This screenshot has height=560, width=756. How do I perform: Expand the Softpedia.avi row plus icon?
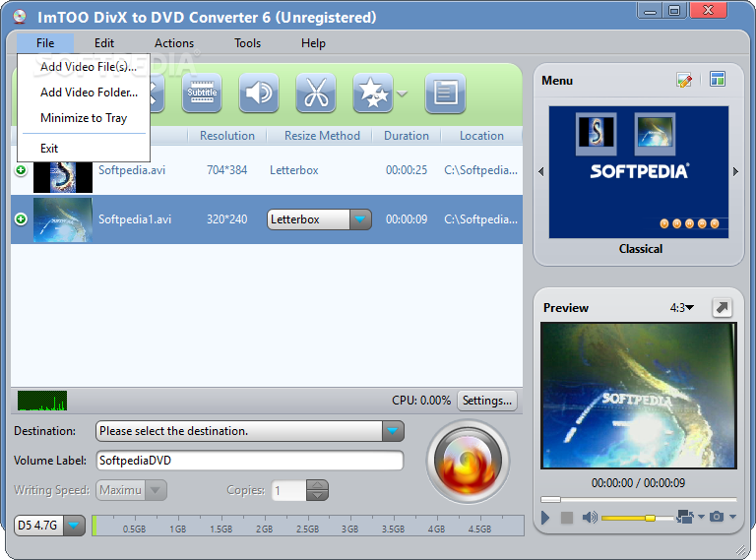click(x=21, y=170)
